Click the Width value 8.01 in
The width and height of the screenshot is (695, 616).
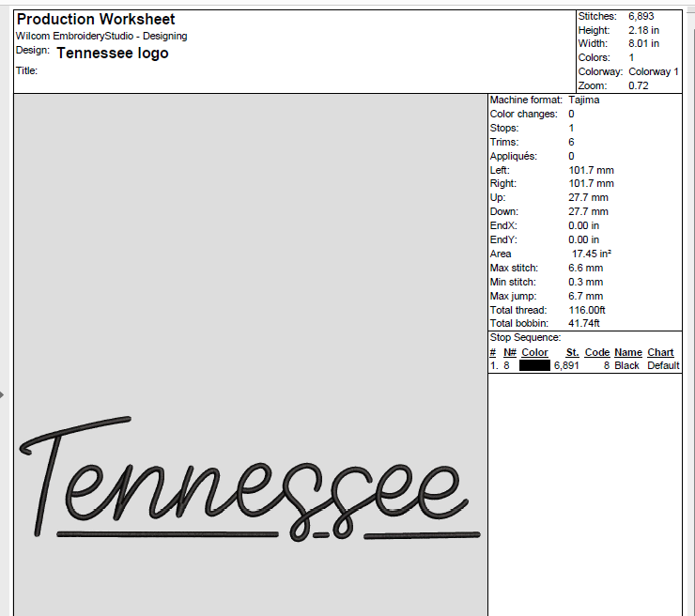643,43
